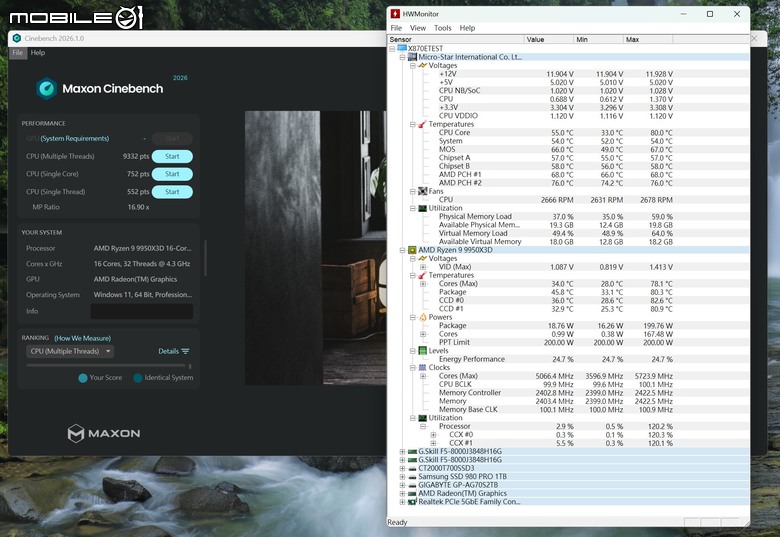This screenshot has height=537, width=780.
Task: Click the Clocks section icon
Action: coord(422,367)
